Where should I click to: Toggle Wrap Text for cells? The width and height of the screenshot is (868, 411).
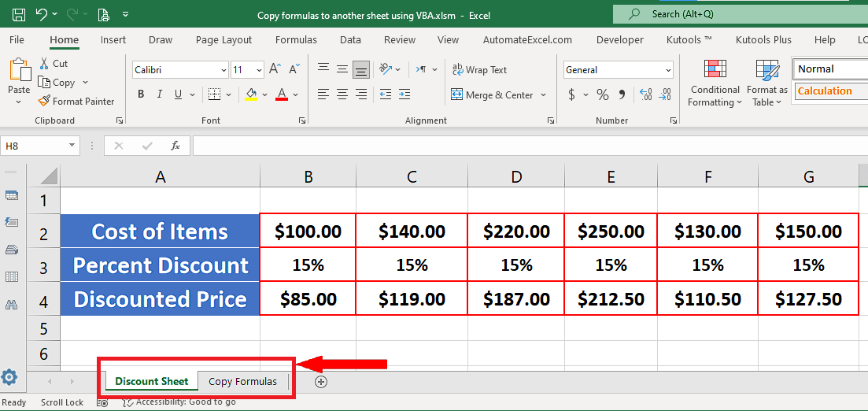tap(479, 70)
